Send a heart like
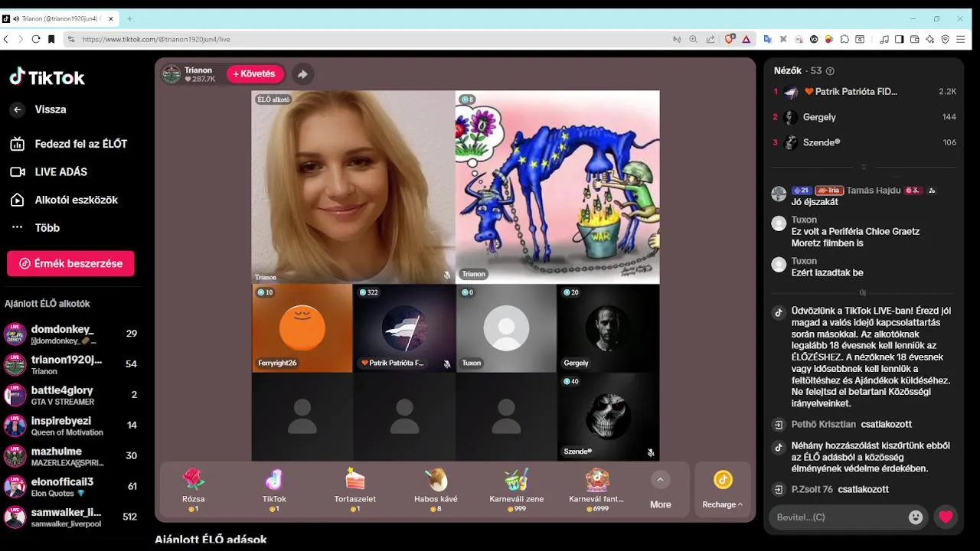 pyautogui.click(x=946, y=517)
